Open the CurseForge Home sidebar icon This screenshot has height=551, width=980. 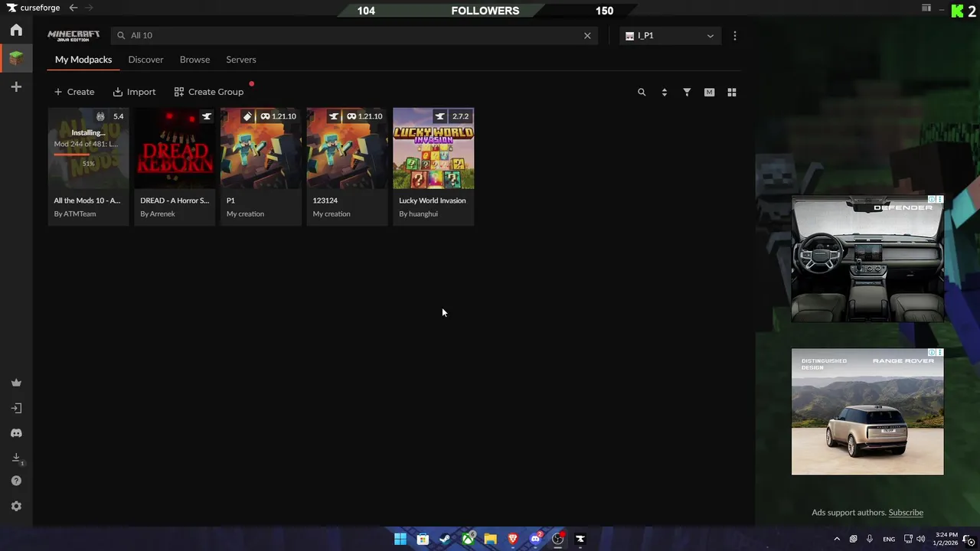[x=16, y=30]
